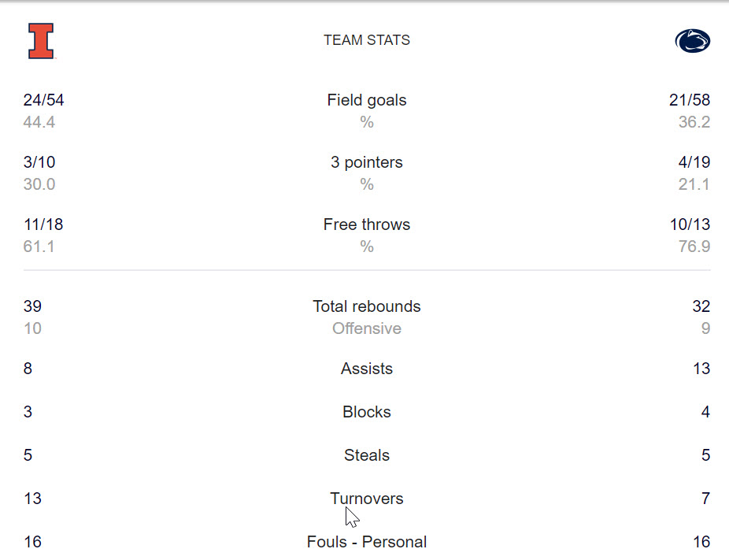
Task: Select the Assists stat label
Action: (x=367, y=369)
